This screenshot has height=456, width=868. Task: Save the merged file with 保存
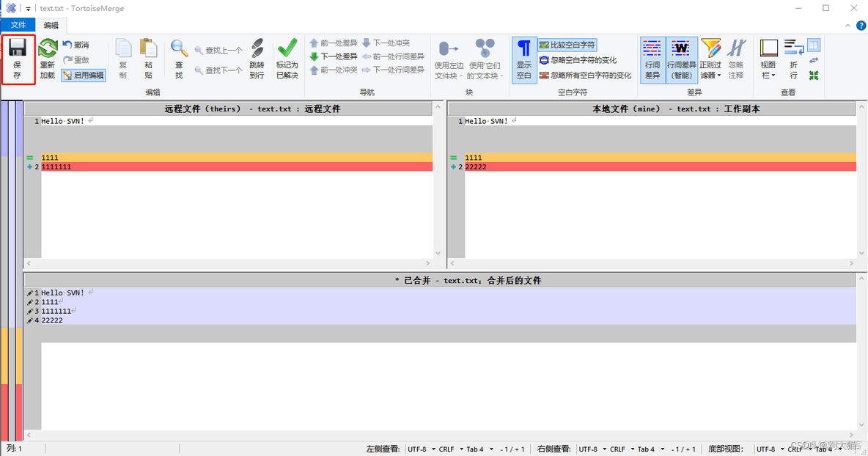[x=18, y=59]
